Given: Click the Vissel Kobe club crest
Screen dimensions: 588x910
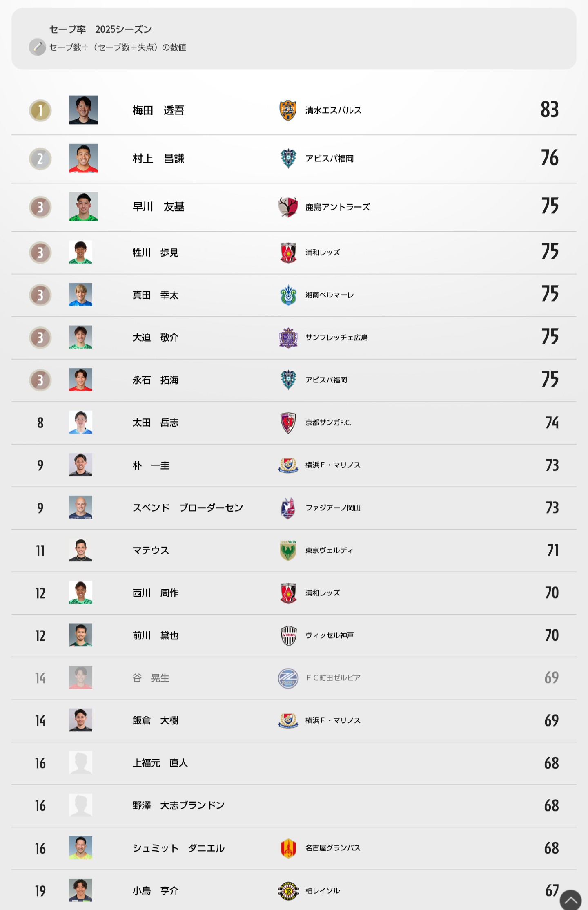Looking at the screenshot, I should tap(288, 635).
